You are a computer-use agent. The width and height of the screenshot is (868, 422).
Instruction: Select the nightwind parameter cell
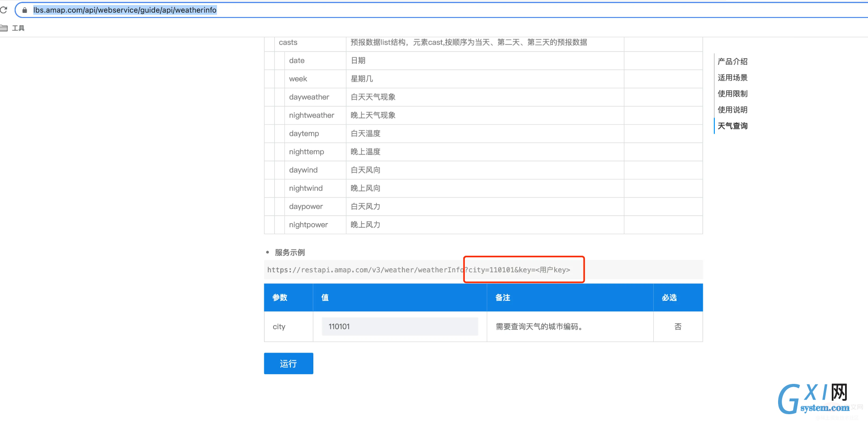click(x=315, y=188)
